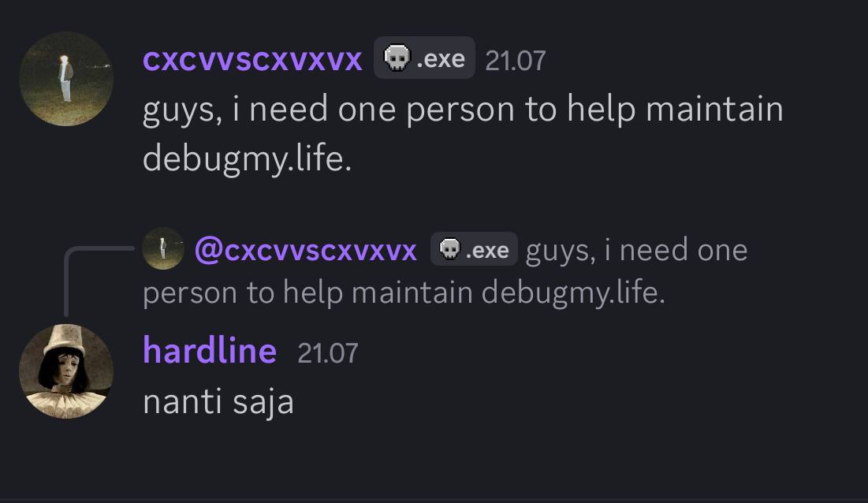Click the cxcvvscxvxvx username in first message
This screenshot has width=868, height=503.
coord(252,59)
